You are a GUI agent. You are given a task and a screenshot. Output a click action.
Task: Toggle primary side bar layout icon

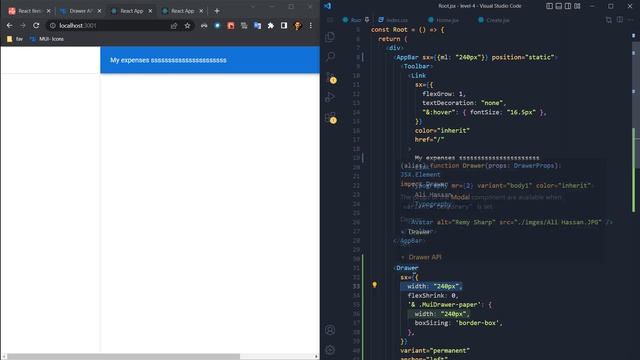549,6
